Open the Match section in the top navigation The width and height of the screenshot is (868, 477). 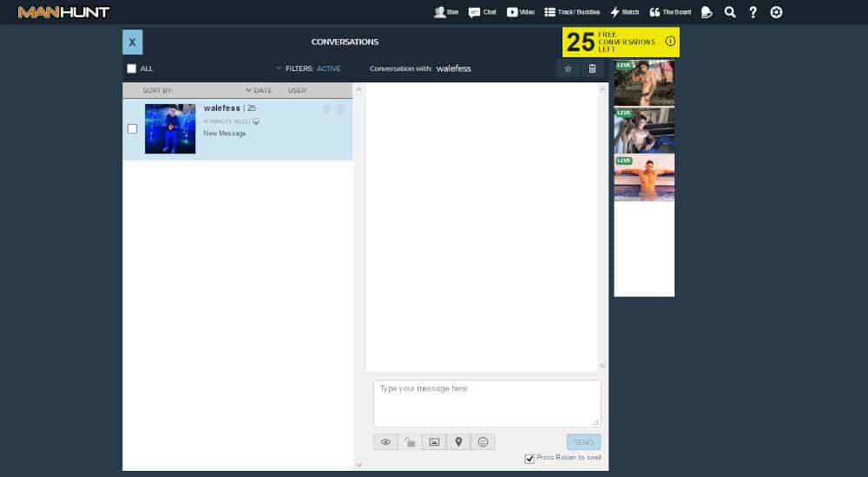pos(624,12)
